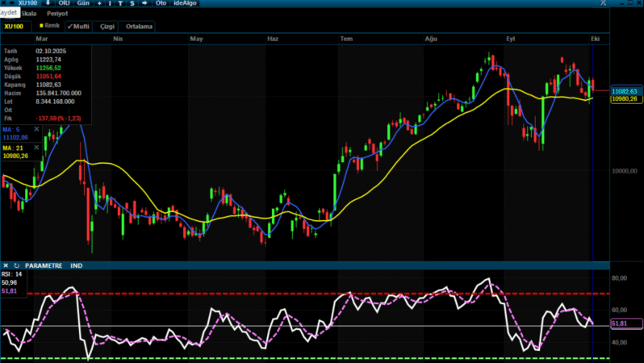Select the 'T' text tool icon
The image size is (644, 363).
[x=120, y=3]
